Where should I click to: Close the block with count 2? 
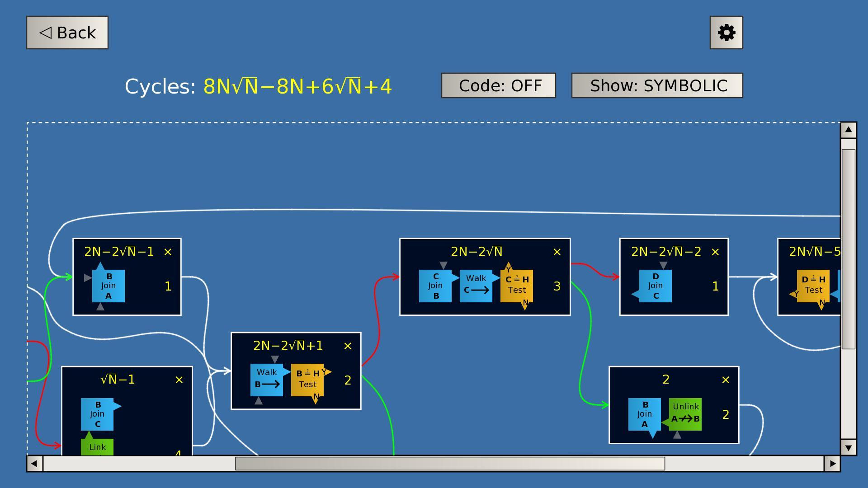726,380
